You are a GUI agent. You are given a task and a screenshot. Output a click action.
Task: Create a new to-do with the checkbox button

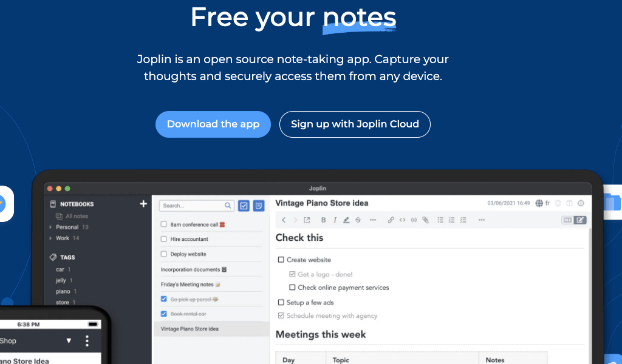[x=244, y=206]
